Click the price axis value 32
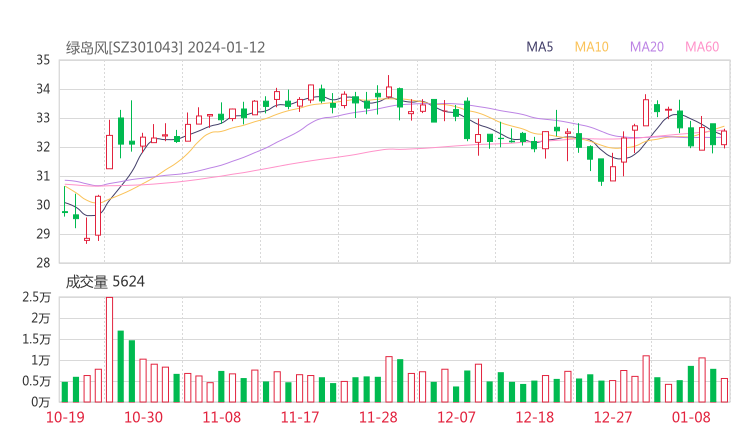The image size is (740, 440). pos(43,147)
